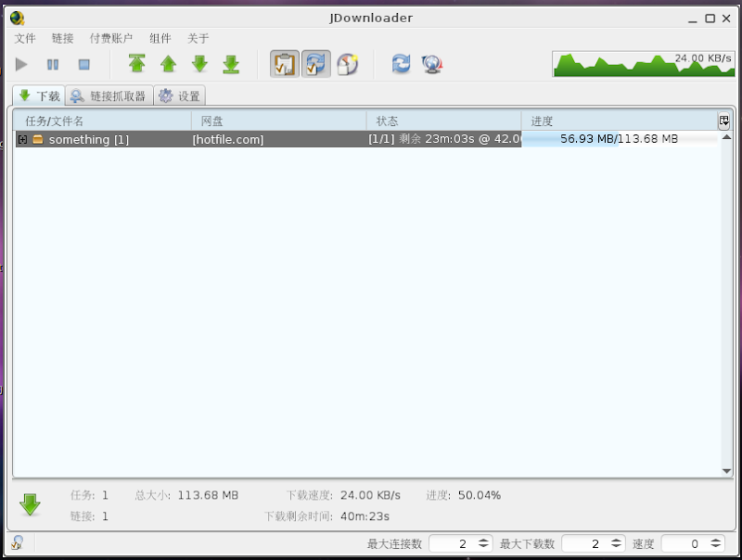Click the 50.04% progress value

tap(480, 495)
